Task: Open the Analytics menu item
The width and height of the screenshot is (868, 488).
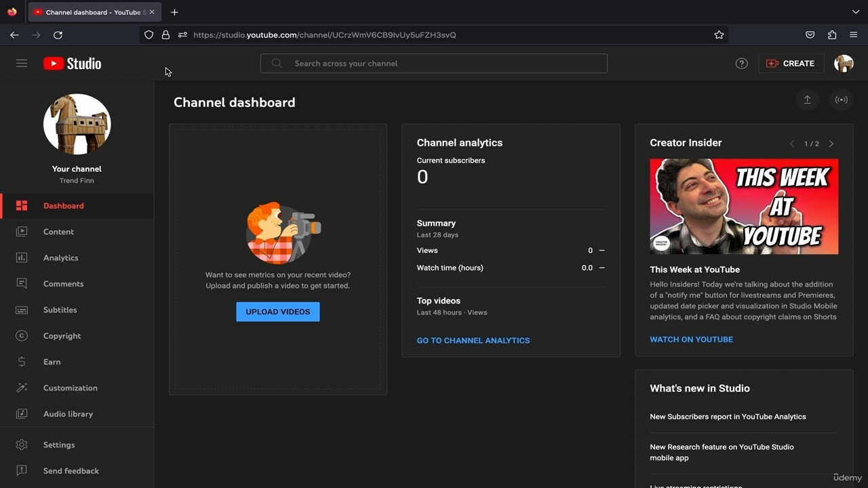Action: pos(77,258)
